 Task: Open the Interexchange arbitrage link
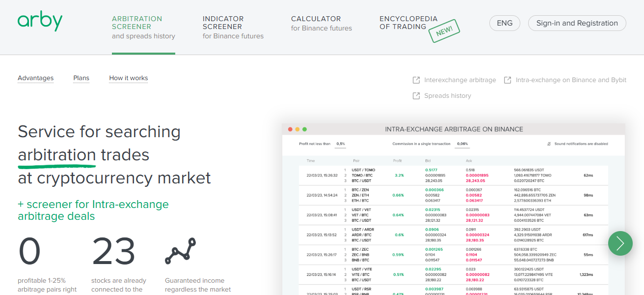(459, 80)
